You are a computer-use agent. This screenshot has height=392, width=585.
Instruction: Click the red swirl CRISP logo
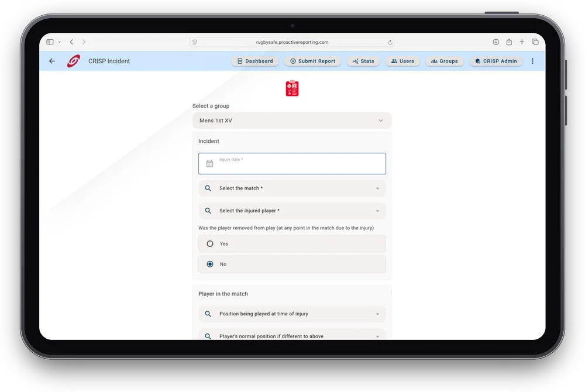[74, 61]
